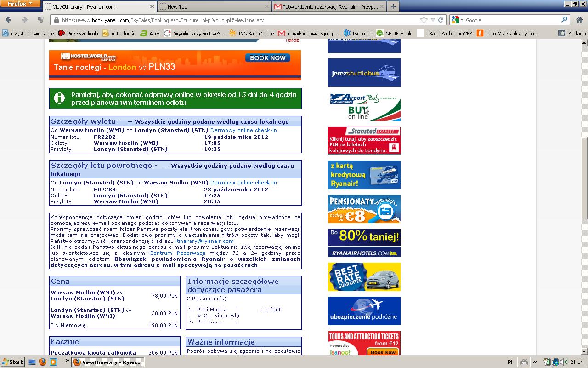Open the Home page icon in toolbar
Viewport: 588px width, 368px height.
579,20
